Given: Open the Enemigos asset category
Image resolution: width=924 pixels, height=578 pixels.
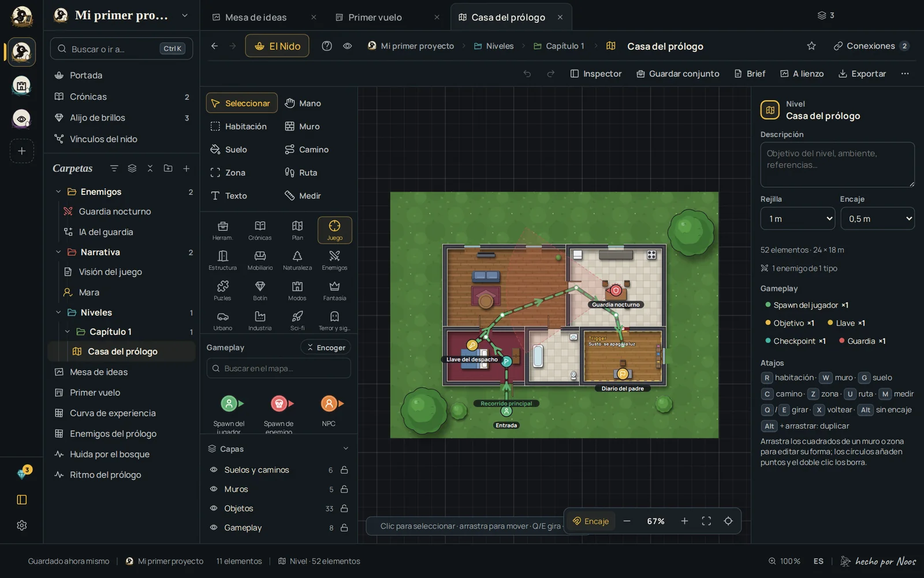Looking at the screenshot, I should [x=334, y=260].
